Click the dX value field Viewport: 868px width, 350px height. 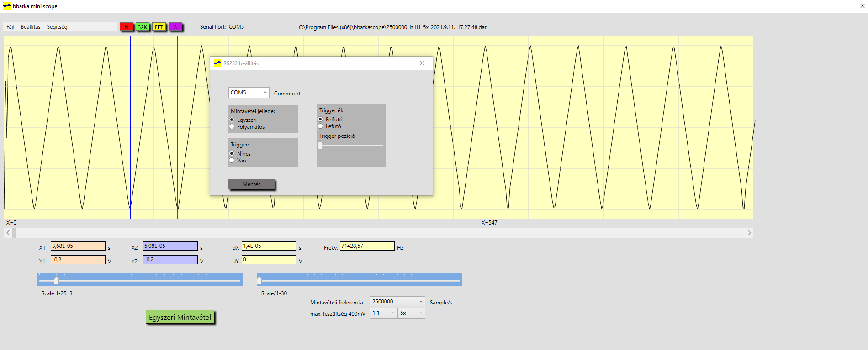269,246
